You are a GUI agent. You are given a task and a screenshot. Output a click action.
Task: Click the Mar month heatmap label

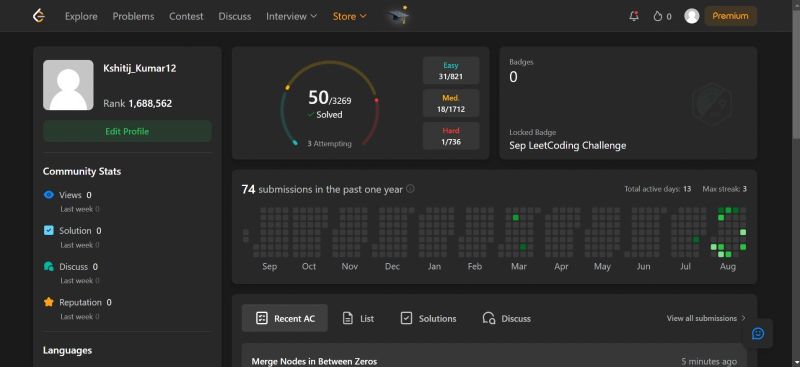tap(519, 266)
